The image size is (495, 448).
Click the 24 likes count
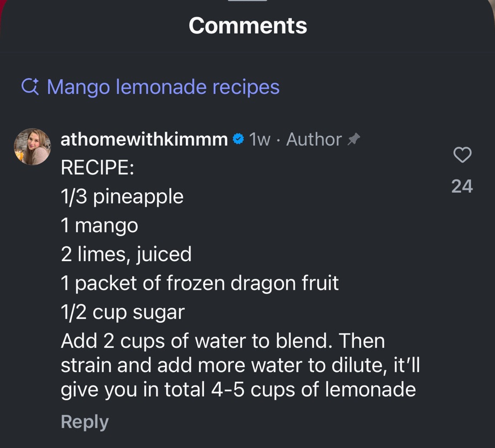click(462, 186)
